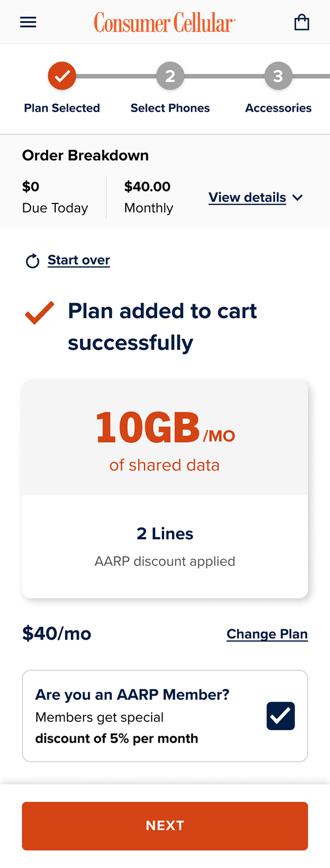
Task: Go to Accessories step
Action: coord(278,108)
